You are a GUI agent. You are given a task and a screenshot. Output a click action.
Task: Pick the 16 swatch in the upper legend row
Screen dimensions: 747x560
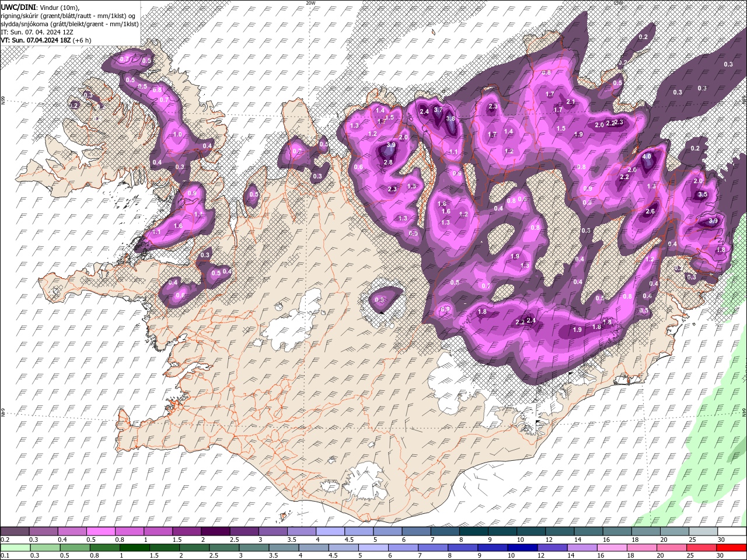pyautogui.click(x=616, y=531)
